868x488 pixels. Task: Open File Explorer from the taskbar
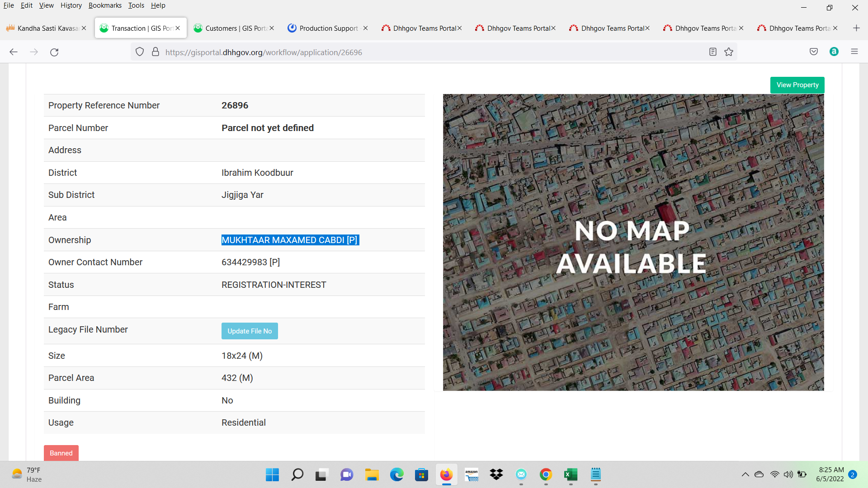pos(372,474)
